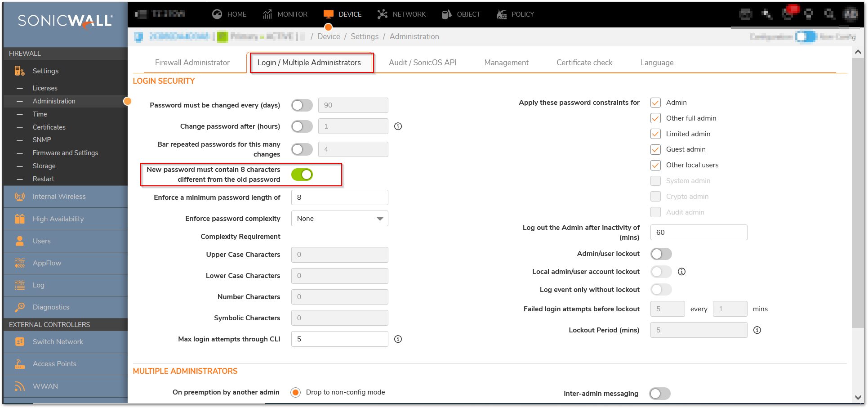The width and height of the screenshot is (868, 408).
Task: Uncheck Limited admin checkbox
Action: (656, 134)
